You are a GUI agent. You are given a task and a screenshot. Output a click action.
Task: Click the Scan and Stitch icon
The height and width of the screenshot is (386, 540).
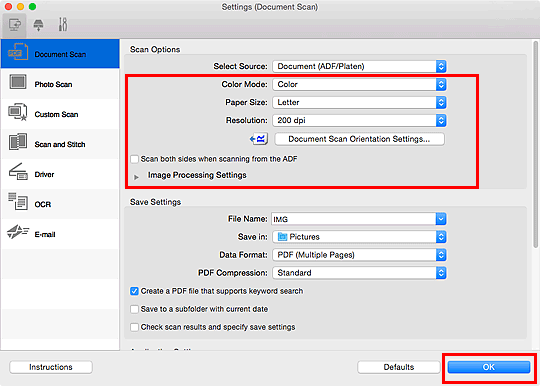[18, 142]
